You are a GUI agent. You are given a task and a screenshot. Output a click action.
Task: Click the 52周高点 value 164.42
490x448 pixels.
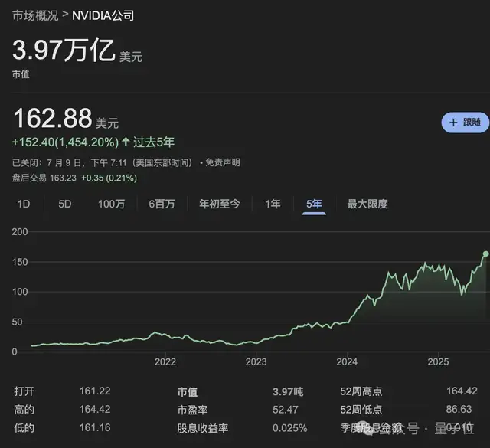click(x=462, y=391)
